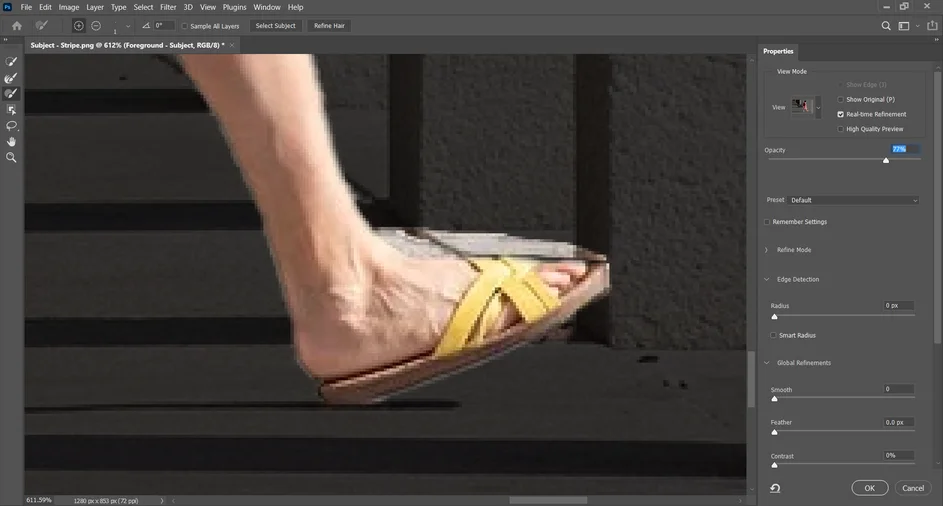Viewport: 943px width, 506px height.
Task: Select the Refine Edge Brush tool
Action: pos(11,78)
